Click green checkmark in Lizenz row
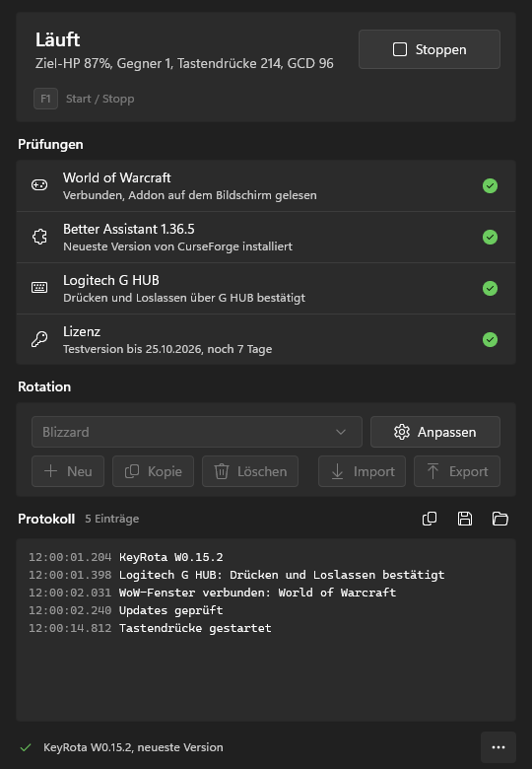Screen dimensions: 532x769 (x=490, y=339)
